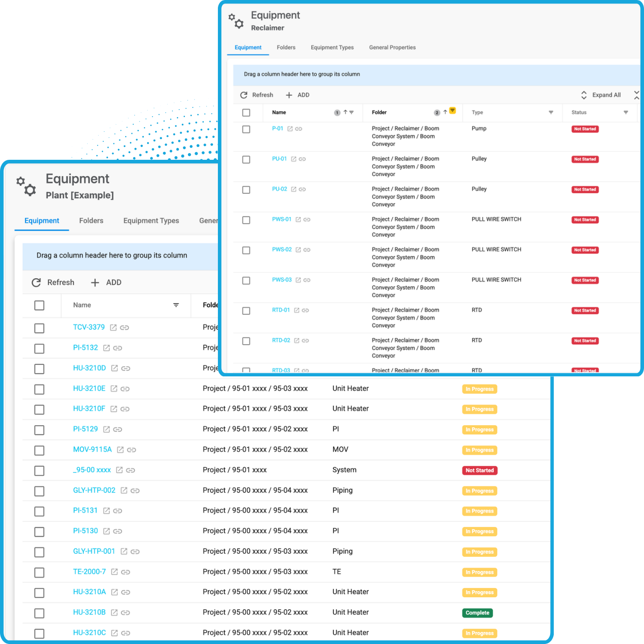Select all rows checkbox in Reclaimer table

[246, 113]
